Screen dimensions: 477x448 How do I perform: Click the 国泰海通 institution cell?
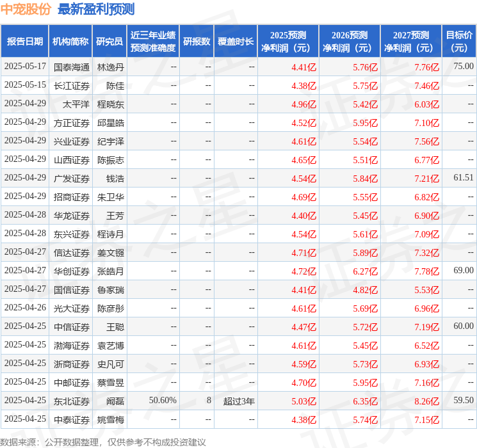(x=72, y=67)
